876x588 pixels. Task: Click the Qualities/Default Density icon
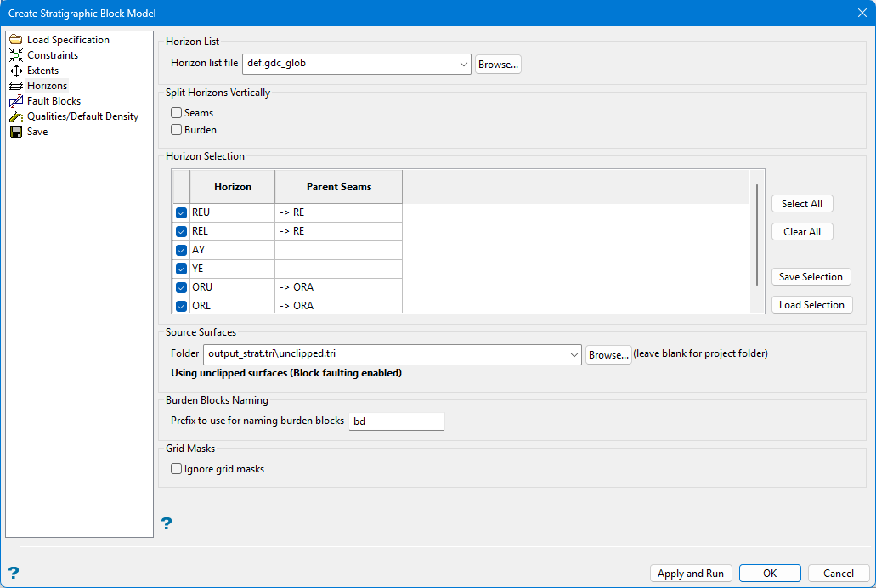coord(16,116)
